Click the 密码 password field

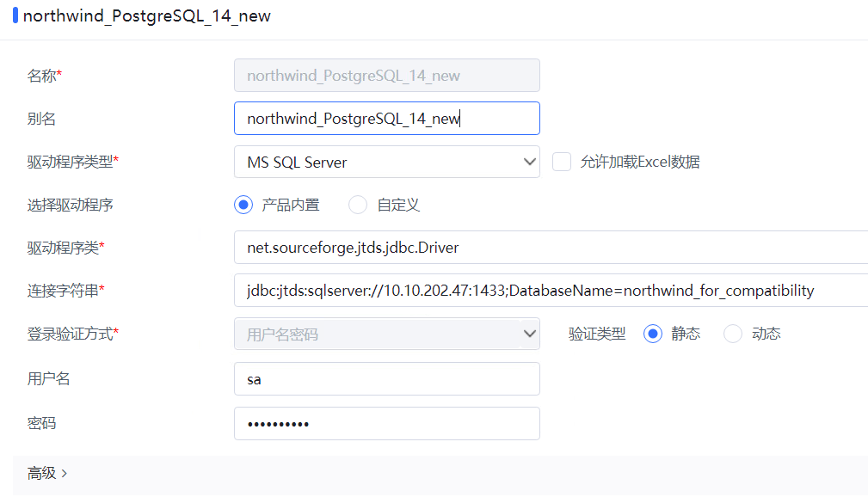(386, 423)
